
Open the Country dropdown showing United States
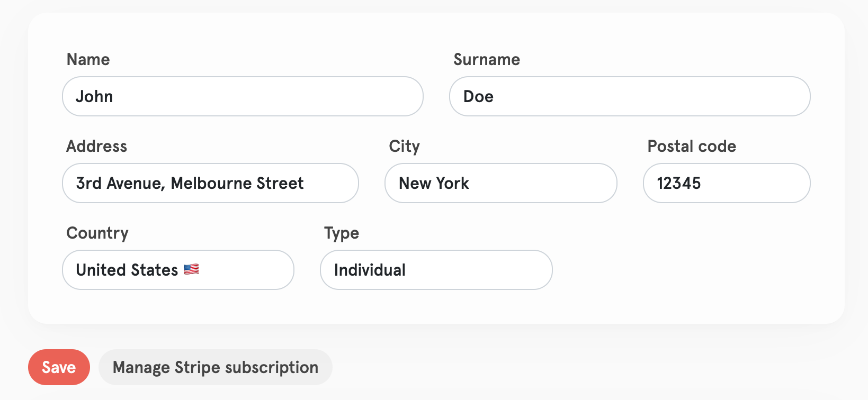tap(178, 270)
